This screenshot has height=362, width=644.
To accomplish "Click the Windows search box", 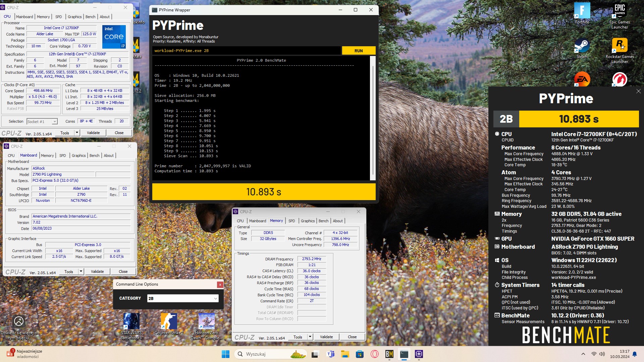I will (271, 354).
